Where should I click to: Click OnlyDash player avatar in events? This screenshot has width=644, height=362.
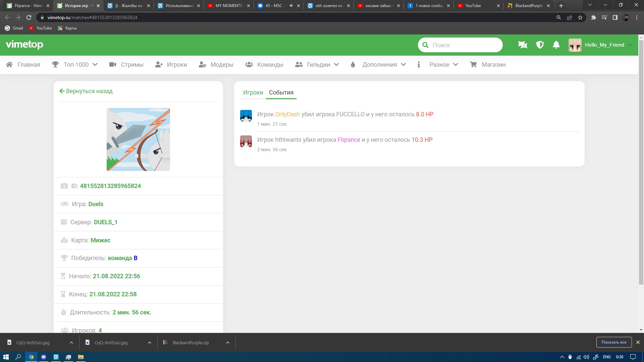tap(246, 116)
